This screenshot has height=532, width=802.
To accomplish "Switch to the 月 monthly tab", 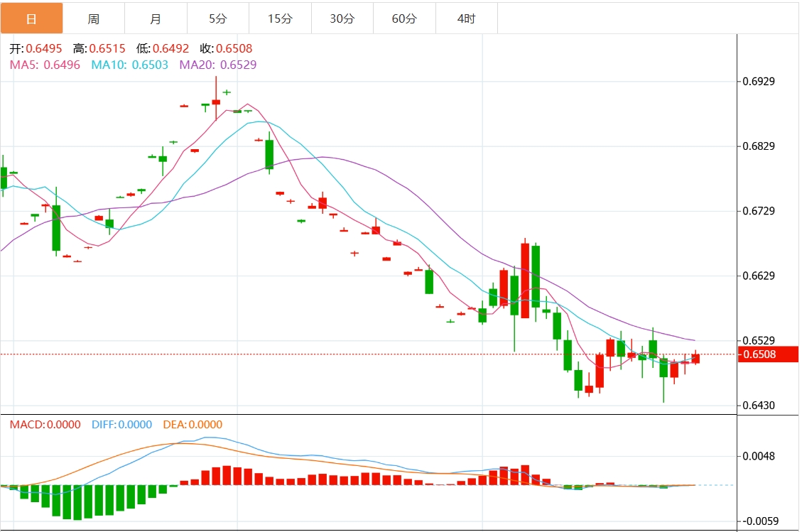I will tap(156, 18).
